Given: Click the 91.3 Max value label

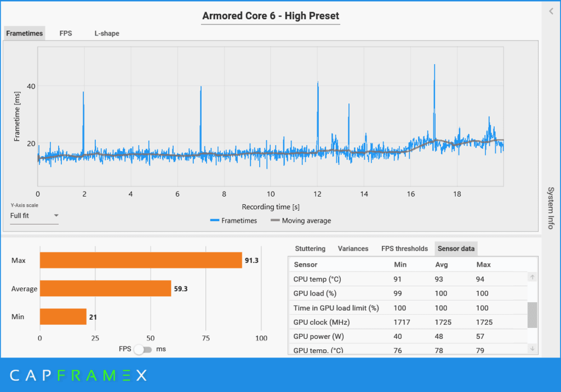Looking at the screenshot, I should (251, 261).
